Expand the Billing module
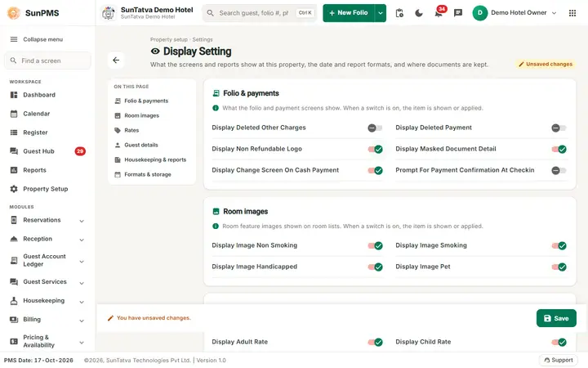This screenshot has width=588, height=368. [82, 321]
